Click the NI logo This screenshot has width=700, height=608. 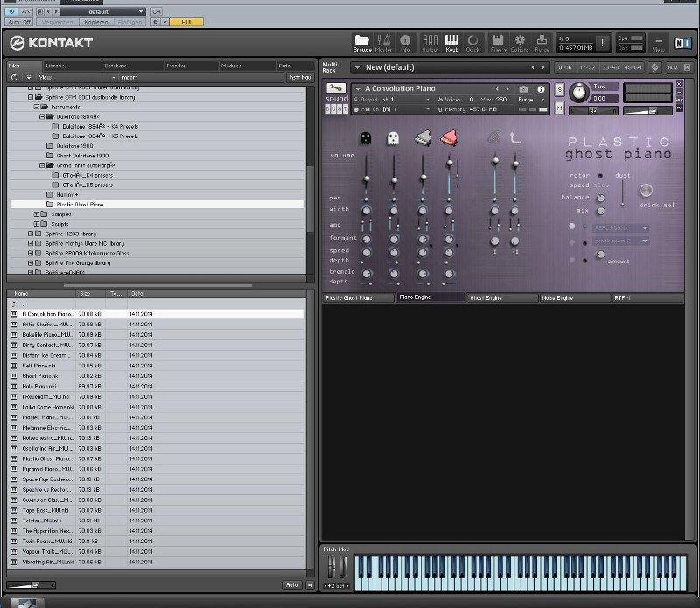coord(682,43)
